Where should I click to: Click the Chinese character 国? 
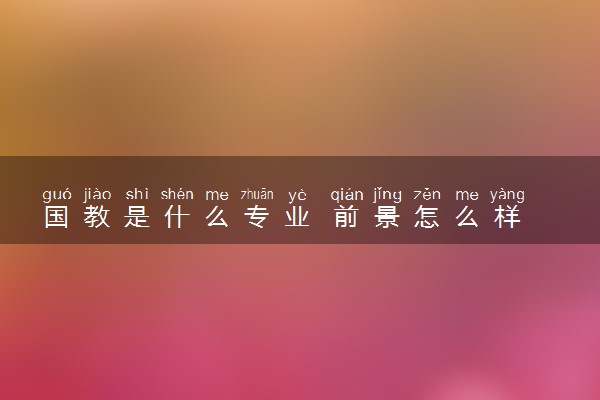click(56, 217)
